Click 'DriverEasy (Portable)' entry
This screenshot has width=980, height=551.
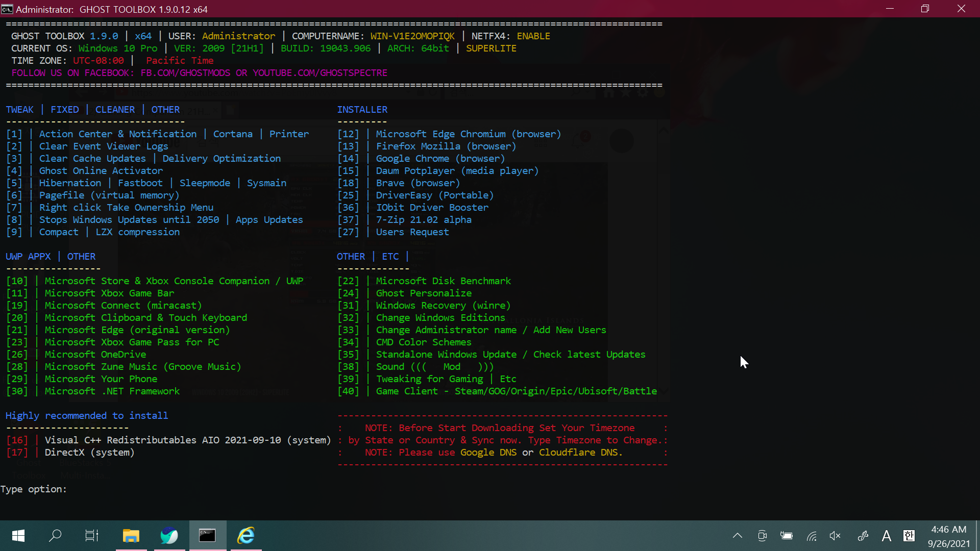coord(435,195)
